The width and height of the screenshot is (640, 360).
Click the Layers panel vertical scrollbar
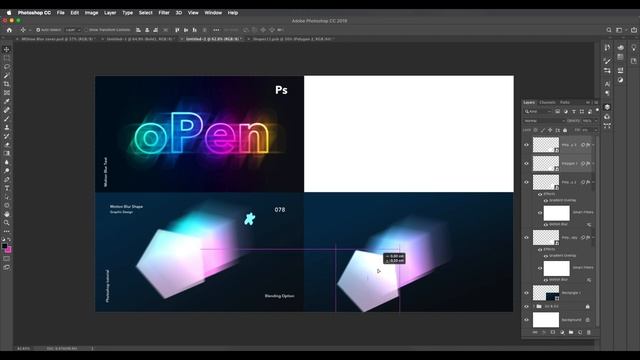click(x=598, y=231)
